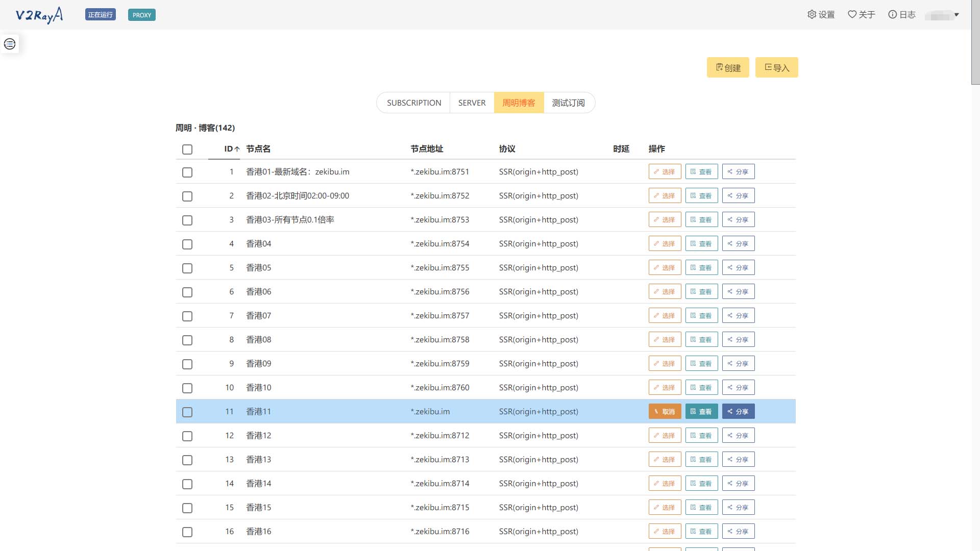Viewport: 980px width, 551px height.
Task: Click 分享 for node 香港09
Action: click(x=738, y=363)
